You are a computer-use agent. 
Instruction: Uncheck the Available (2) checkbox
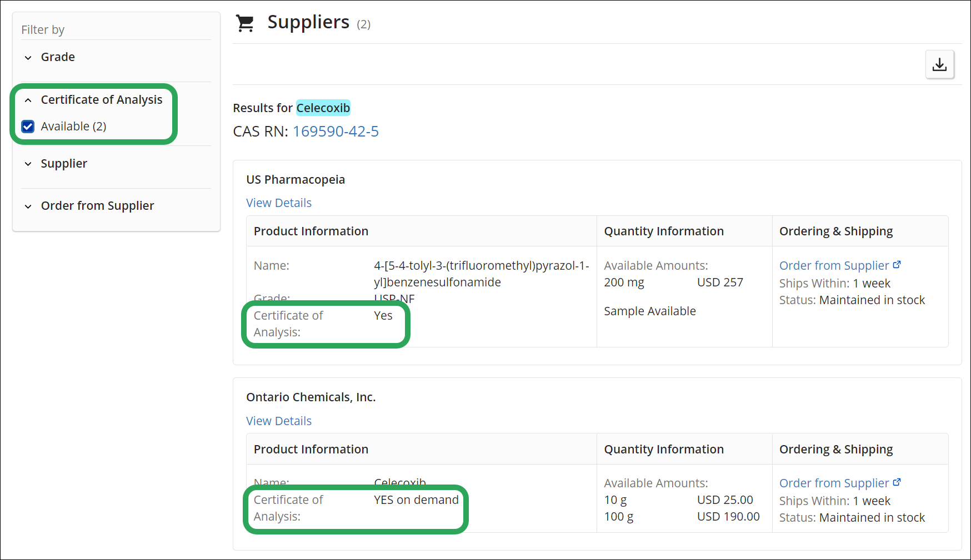click(28, 127)
